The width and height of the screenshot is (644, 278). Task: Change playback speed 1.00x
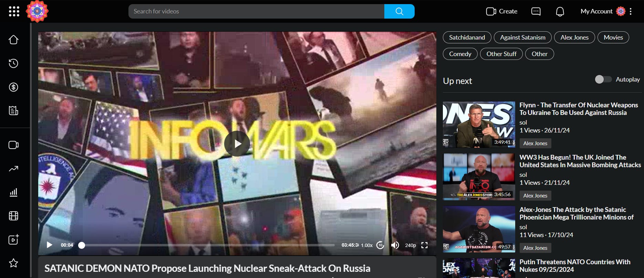pos(367,245)
